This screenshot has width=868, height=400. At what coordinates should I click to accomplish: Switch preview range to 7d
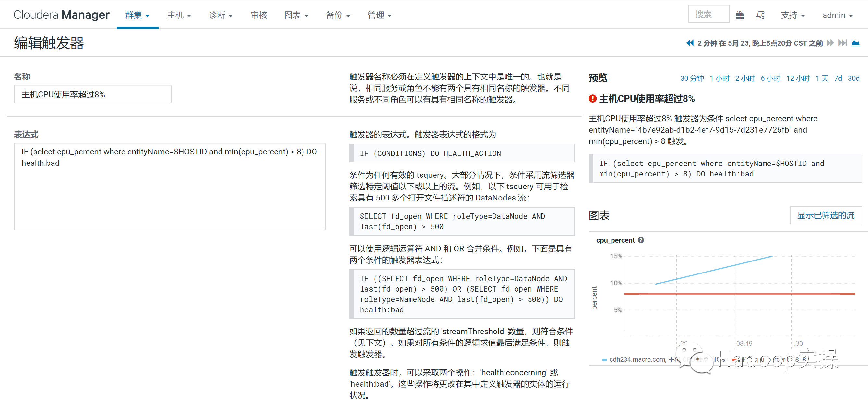click(x=838, y=78)
